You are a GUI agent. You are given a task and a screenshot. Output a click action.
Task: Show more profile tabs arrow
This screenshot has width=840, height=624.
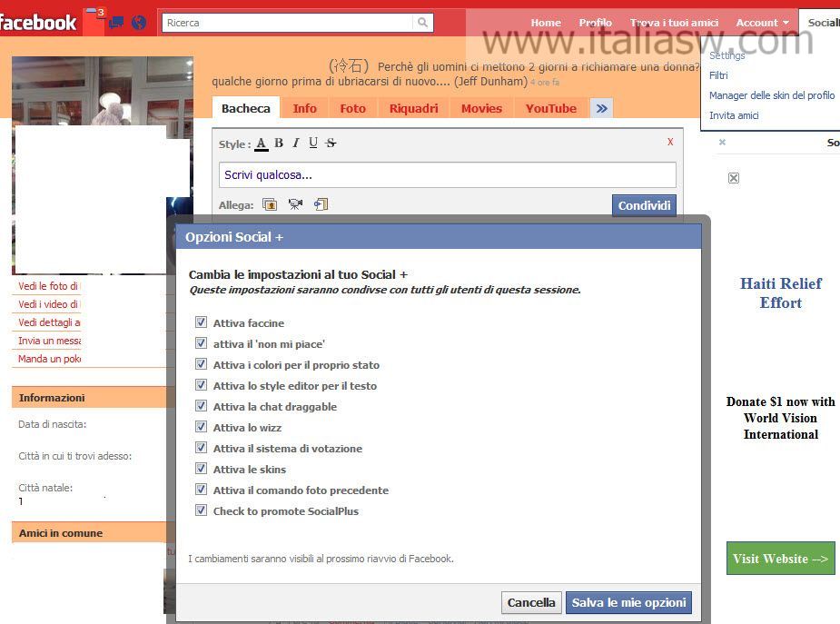[x=601, y=109]
